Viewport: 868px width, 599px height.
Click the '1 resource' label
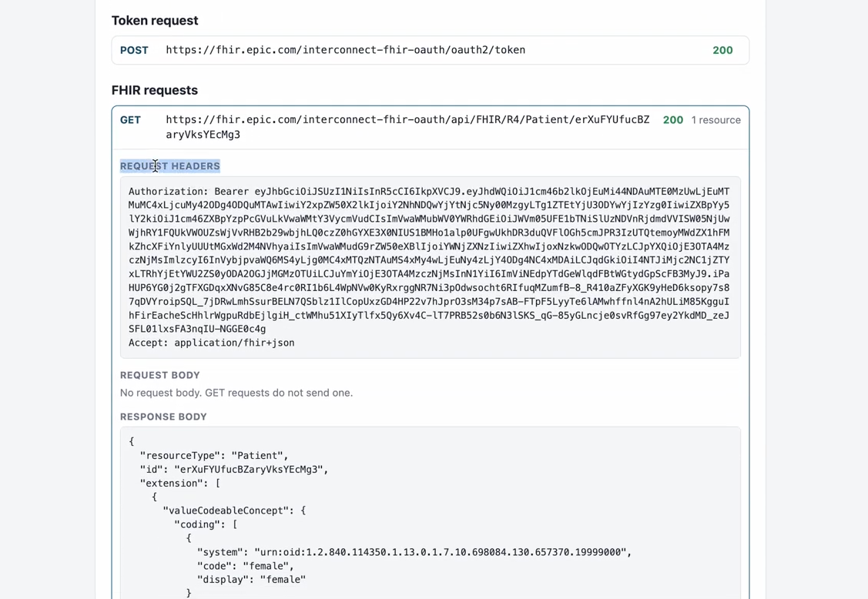coord(716,120)
